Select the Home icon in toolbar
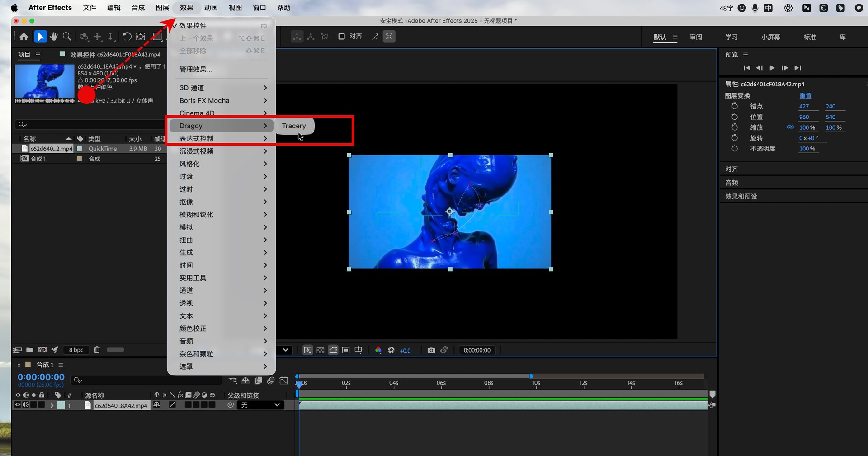 (x=24, y=37)
